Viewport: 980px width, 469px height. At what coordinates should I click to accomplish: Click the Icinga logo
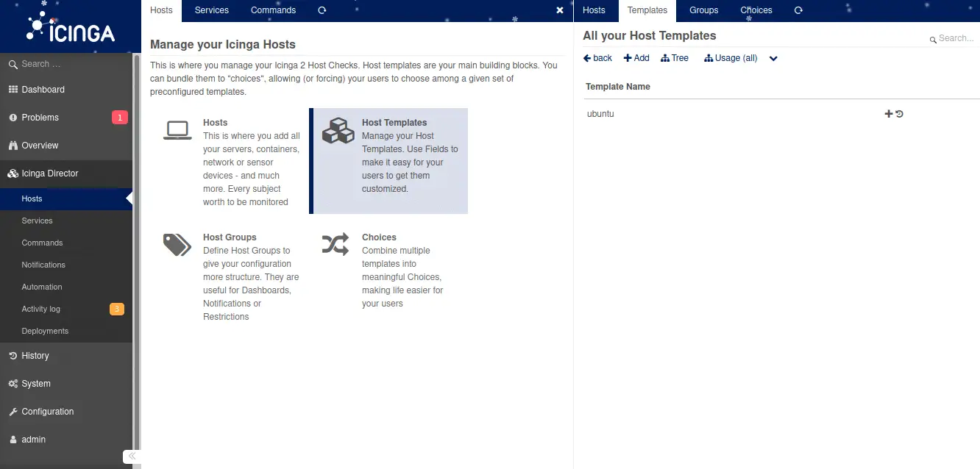click(70, 28)
